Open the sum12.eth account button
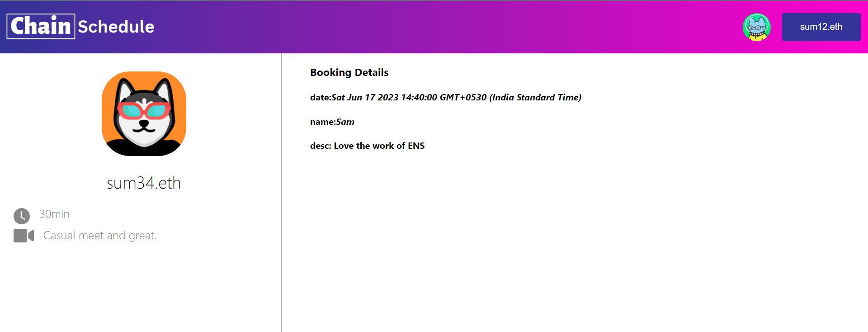Image resolution: width=868 pixels, height=332 pixels. coord(821,27)
